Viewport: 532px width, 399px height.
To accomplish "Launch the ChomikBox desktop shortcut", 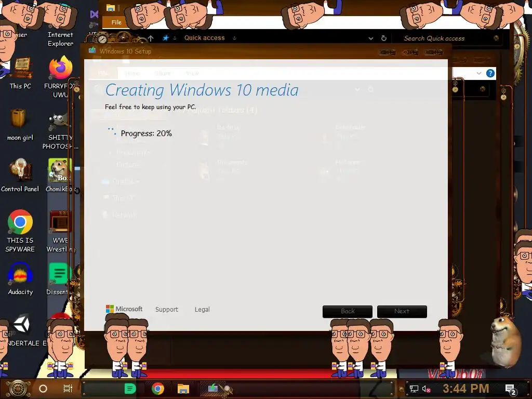I will click(x=60, y=176).
